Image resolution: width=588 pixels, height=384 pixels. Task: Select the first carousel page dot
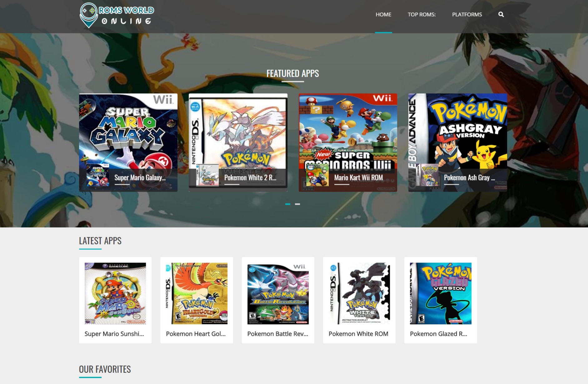tap(288, 204)
